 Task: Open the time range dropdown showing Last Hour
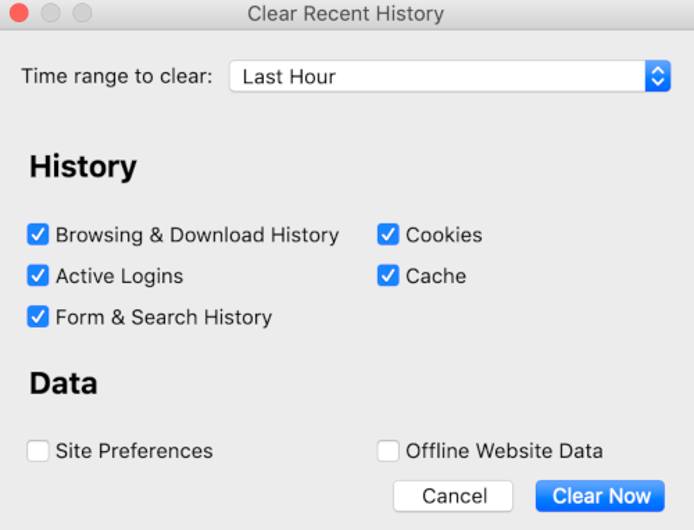coord(438,77)
